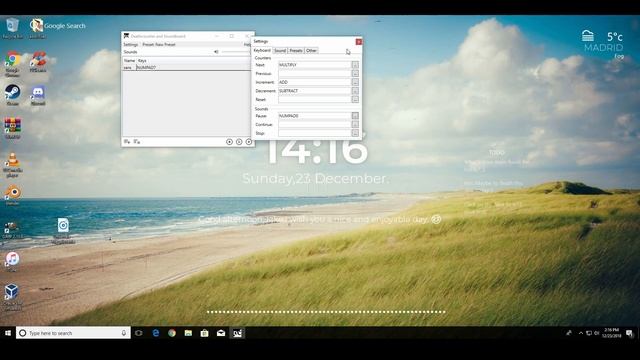Open the VLC media player shortcut
Viewport: 640px width, 360px height.
[x=12, y=164]
